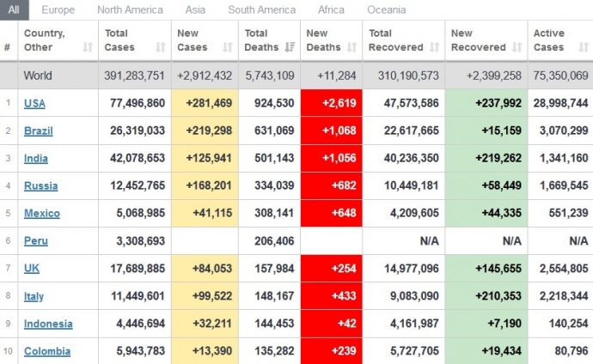Click the Total Cases sort arrows icon
Screen dimensions: 593x364
[x=161, y=47]
